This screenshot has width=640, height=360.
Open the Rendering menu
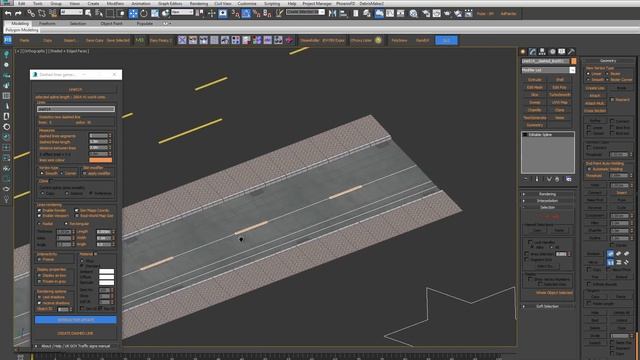point(199,3)
